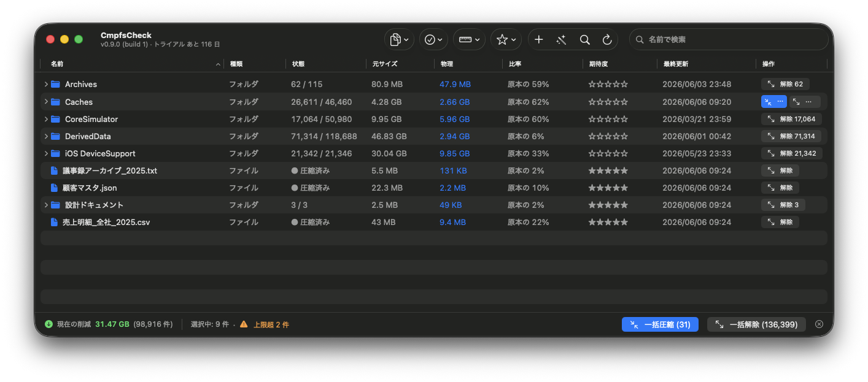Sort by the 状態 column header
This screenshot has width=868, height=382.
tap(325, 64)
